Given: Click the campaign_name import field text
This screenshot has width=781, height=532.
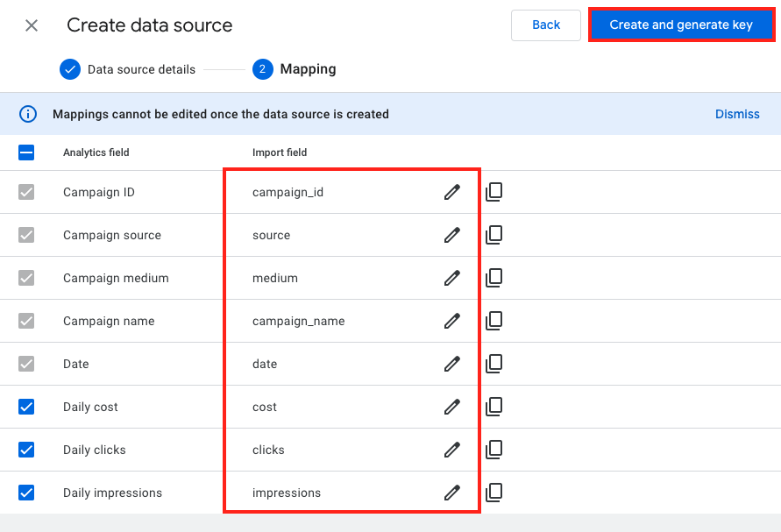Looking at the screenshot, I should pyautogui.click(x=298, y=321).
